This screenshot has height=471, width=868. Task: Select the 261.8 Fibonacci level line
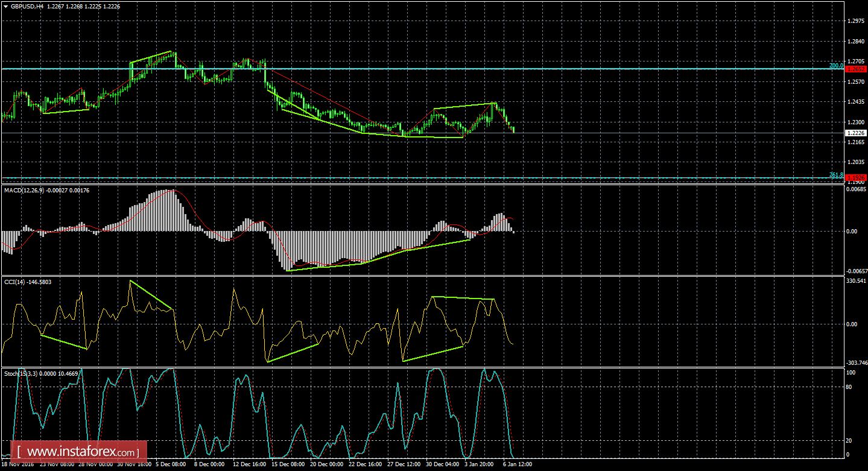(422, 177)
